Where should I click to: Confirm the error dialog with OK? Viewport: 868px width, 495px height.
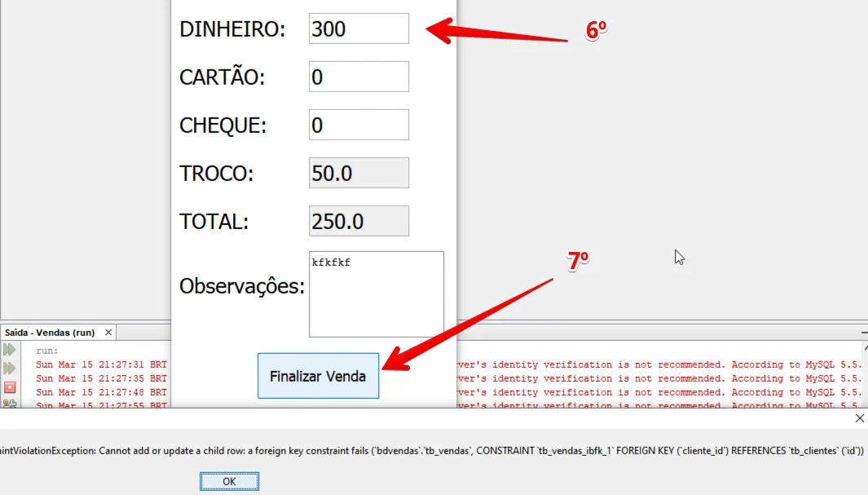click(x=229, y=481)
